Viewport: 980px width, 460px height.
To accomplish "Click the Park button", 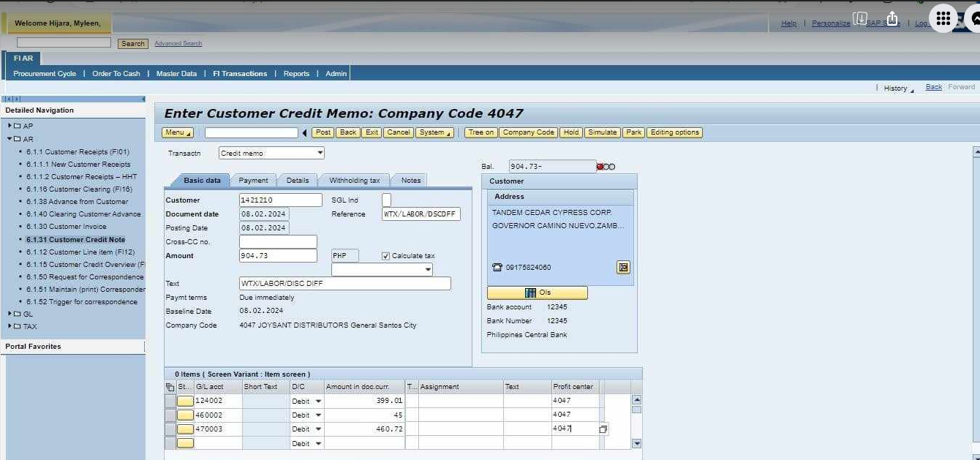I will (634, 132).
